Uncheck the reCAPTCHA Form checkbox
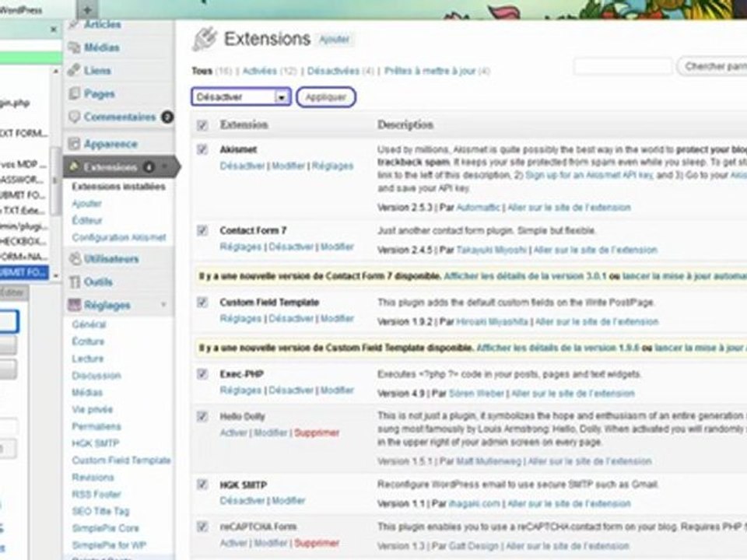The image size is (747, 560). tap(202, 527)
